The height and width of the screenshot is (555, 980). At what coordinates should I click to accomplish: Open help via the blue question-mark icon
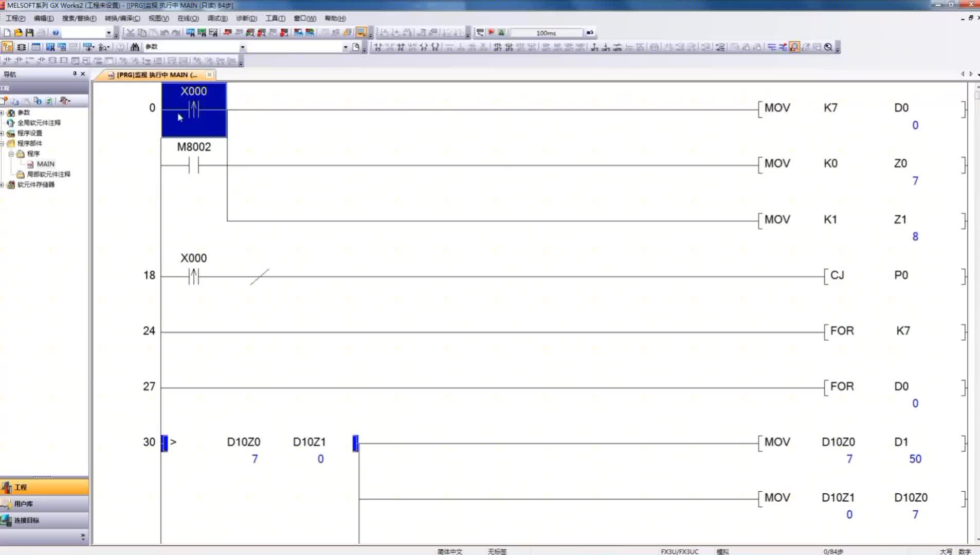pyautogui.click(x=56, y=32)
